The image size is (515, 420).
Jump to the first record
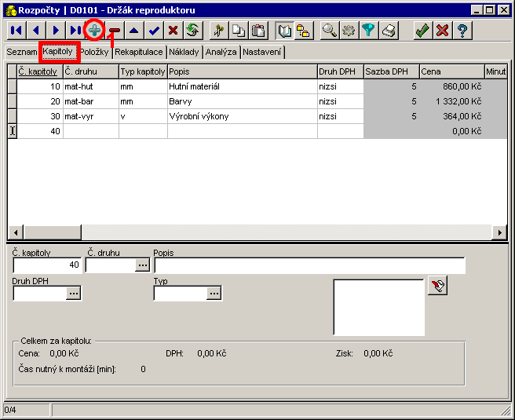16,31
